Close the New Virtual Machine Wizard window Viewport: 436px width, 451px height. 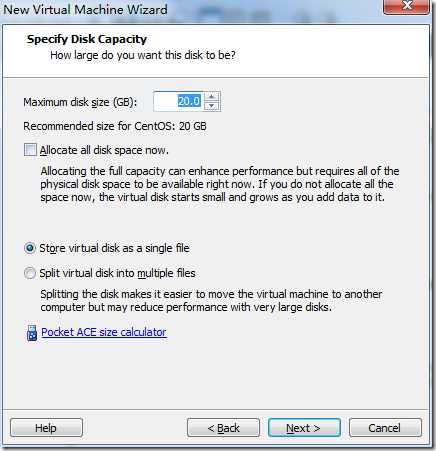406,7
